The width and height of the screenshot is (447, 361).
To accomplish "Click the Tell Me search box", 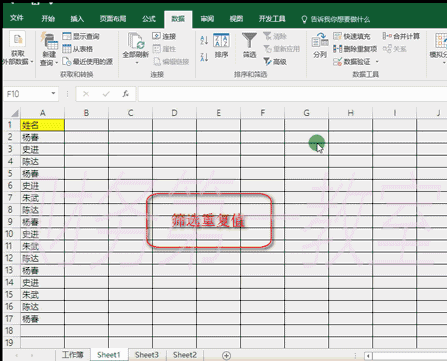I will tap(336, 19).
